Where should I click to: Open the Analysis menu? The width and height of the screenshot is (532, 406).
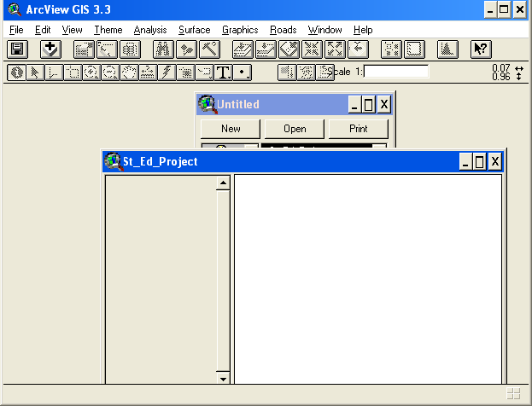(x=150, y=30)
